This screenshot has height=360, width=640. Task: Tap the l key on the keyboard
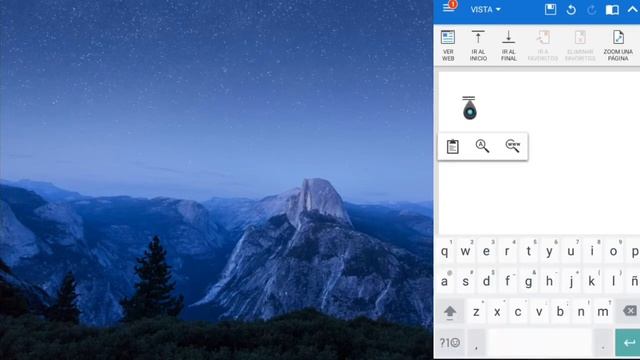(x=613, y=281)
